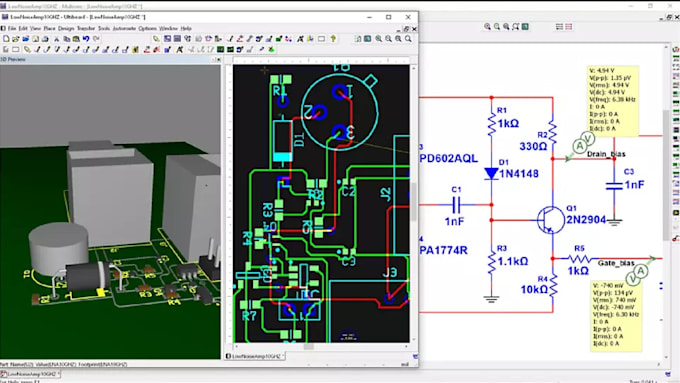680x383 pixels.
Task: Click the green up-arrow icon in Ultiboard toolbar
Action: [x=333, y=39]
